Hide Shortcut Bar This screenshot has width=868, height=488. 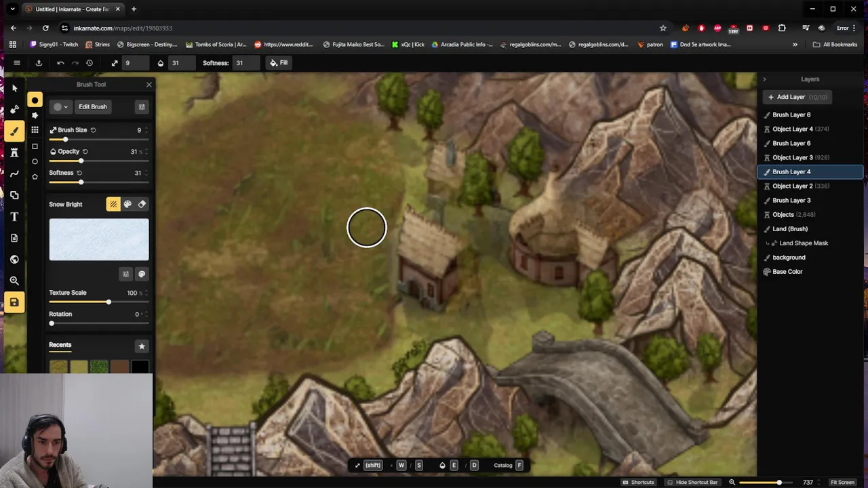tap(692, 482)
